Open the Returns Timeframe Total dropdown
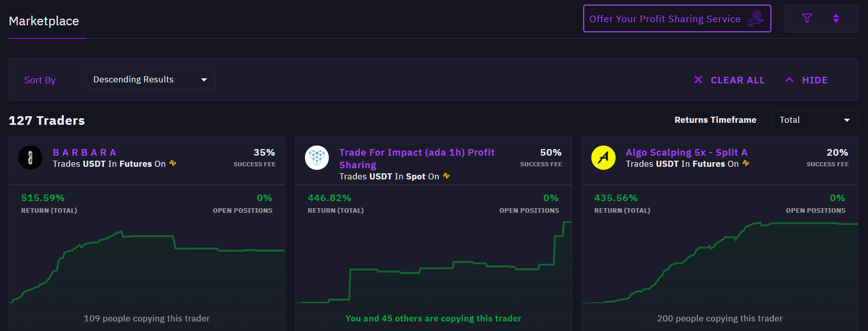This screenshot has width=868, height=331. [814, 120]
